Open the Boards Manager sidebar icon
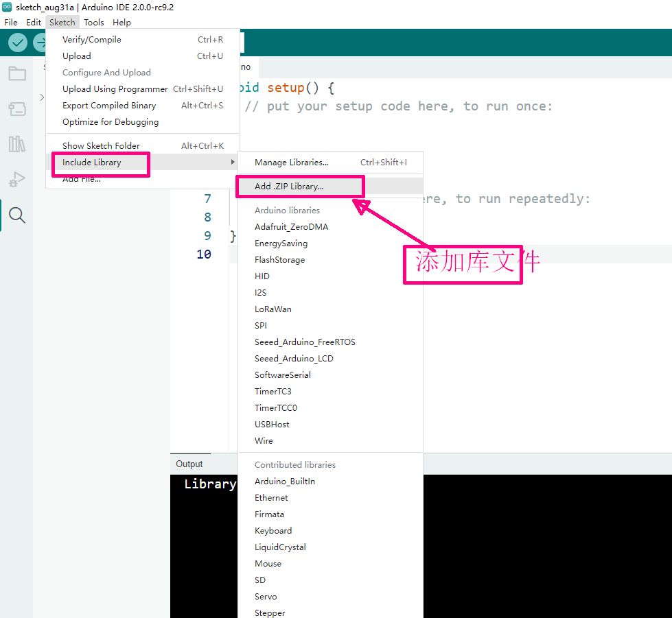672x618 pixels. pyautogui.click(x=17, y=109)
